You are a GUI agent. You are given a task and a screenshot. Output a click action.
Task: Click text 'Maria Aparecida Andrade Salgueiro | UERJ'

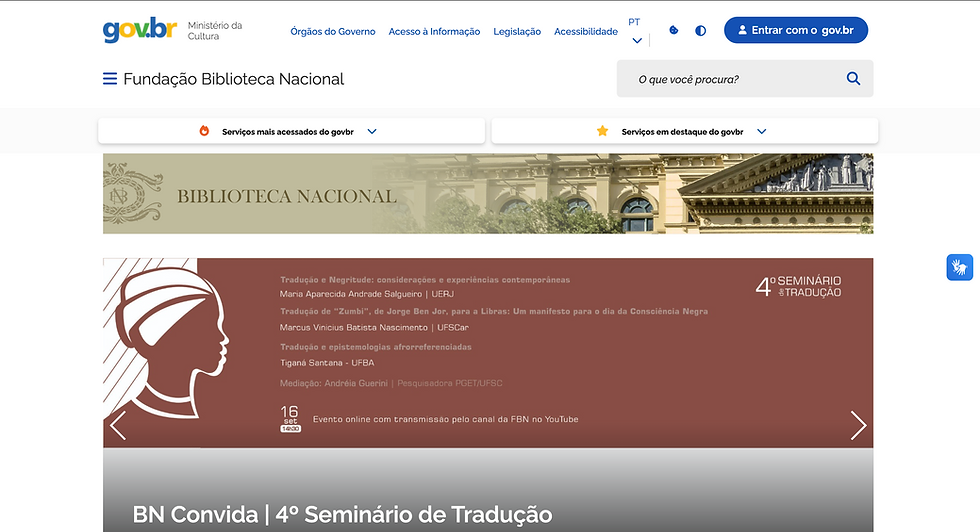coord(366,294)
